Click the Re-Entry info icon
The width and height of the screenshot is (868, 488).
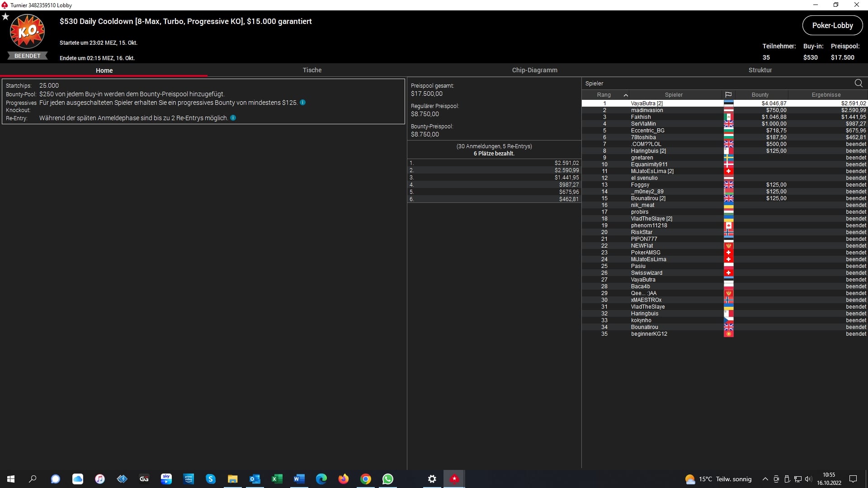coord(233,118)
